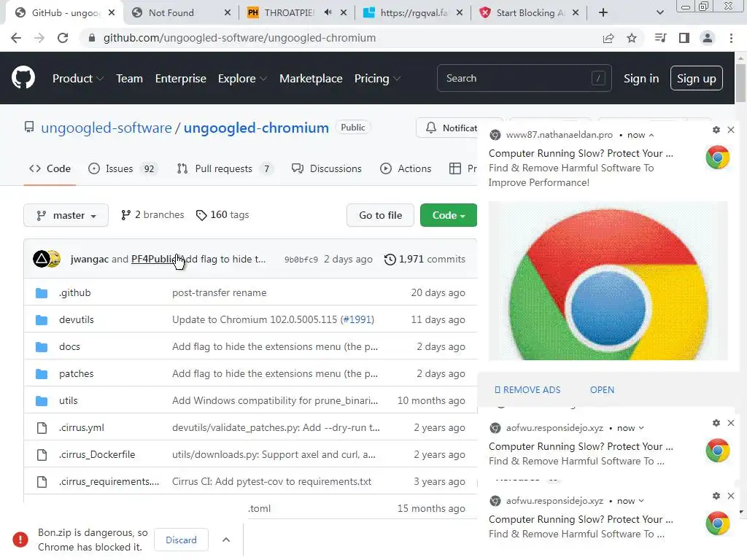The image size is (747, 560).
Task: Click the commit history clock icon
Action: click(x=390, y=260)
